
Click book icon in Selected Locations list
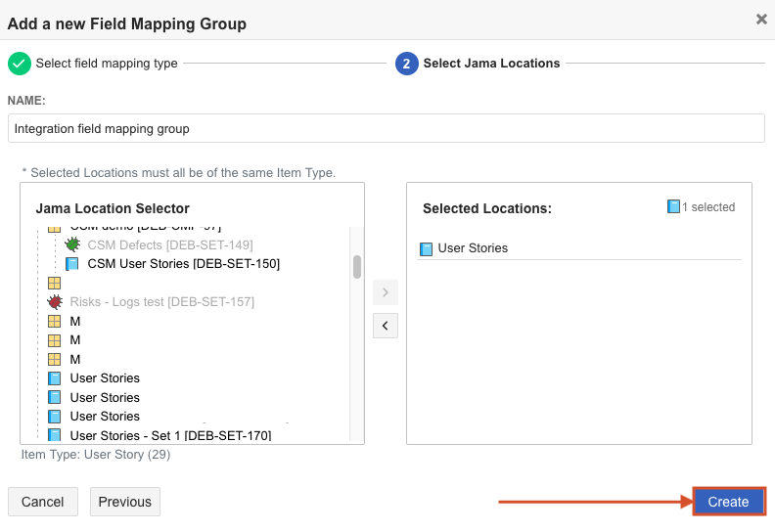tap(426, 249)
